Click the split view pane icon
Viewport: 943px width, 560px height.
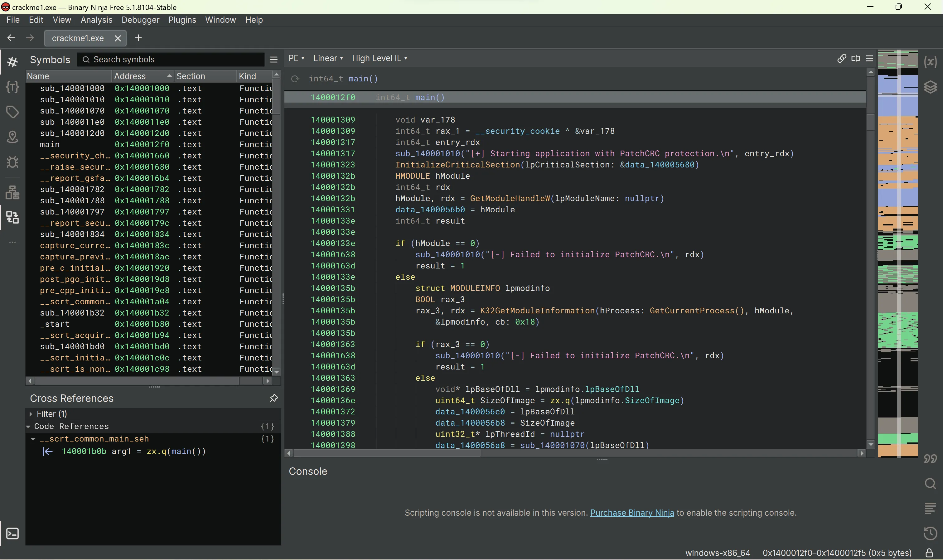856,58
